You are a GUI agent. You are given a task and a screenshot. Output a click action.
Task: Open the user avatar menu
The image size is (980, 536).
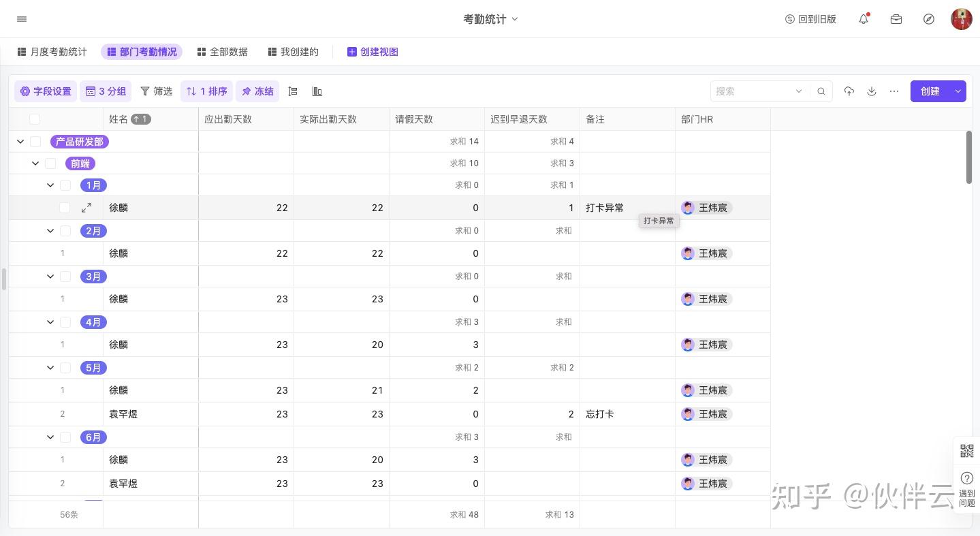pyautogui.click(x=962, y=19)
